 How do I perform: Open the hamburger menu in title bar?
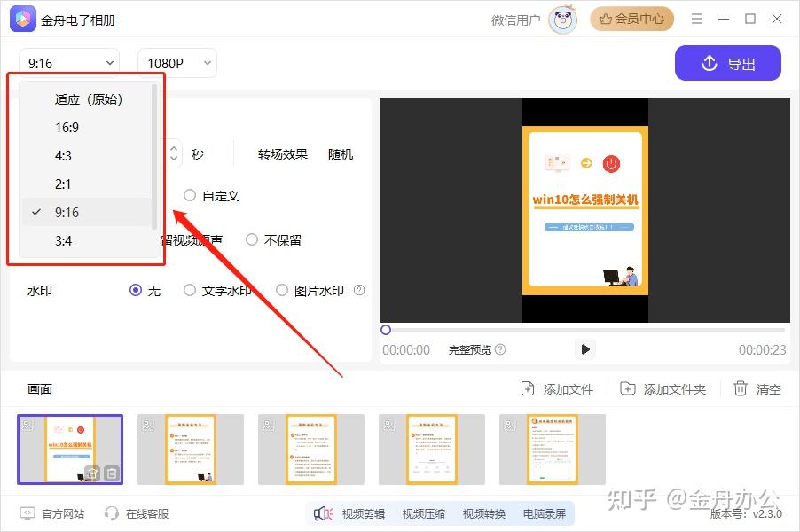(x=698, y=19)
